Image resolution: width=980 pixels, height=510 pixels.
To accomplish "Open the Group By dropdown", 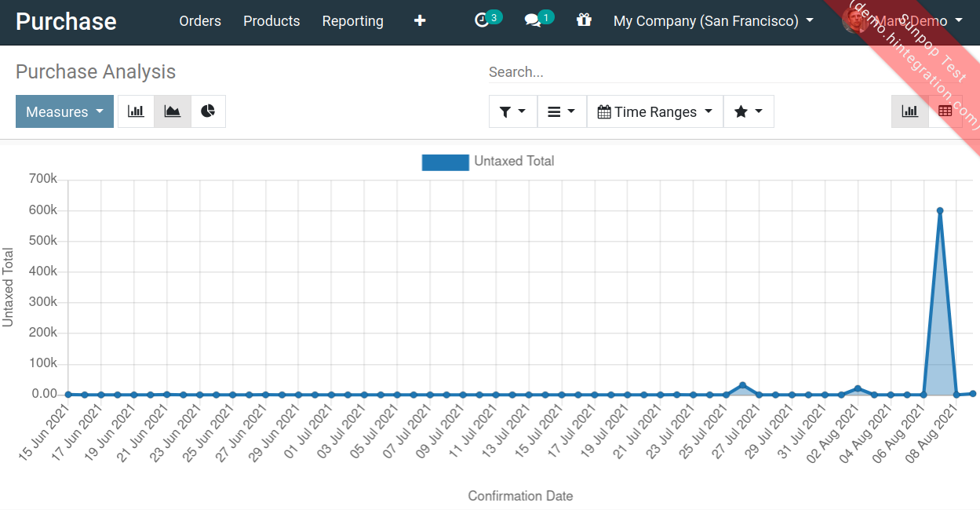I will [x=561, y=111].
